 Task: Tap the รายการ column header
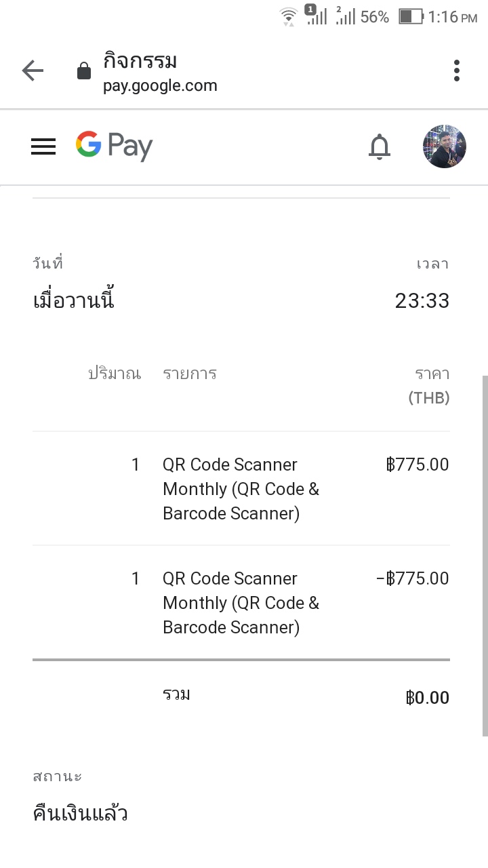[x=190, y=374]
